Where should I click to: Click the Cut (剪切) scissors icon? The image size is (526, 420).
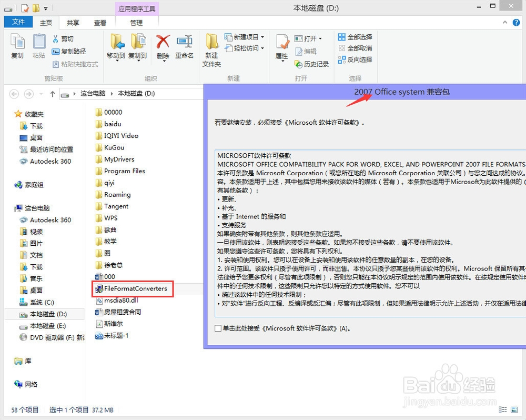(x=55, y=38)
